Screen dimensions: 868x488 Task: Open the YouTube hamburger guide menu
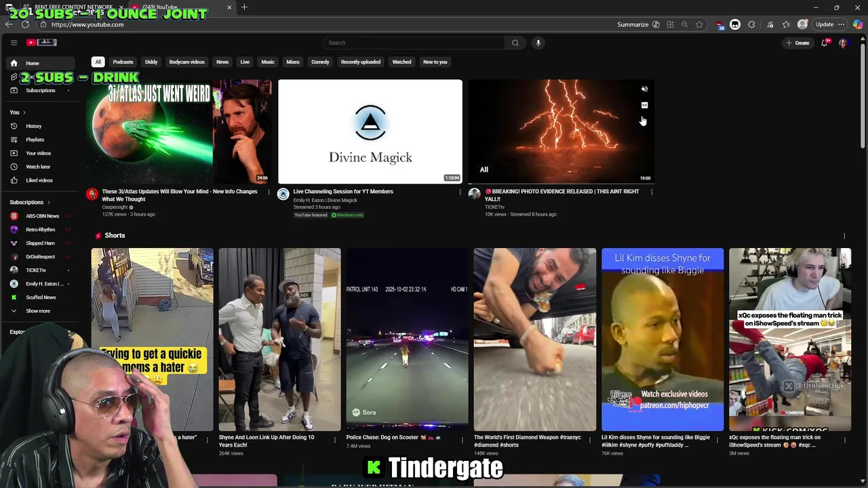(x=14, y=43)
